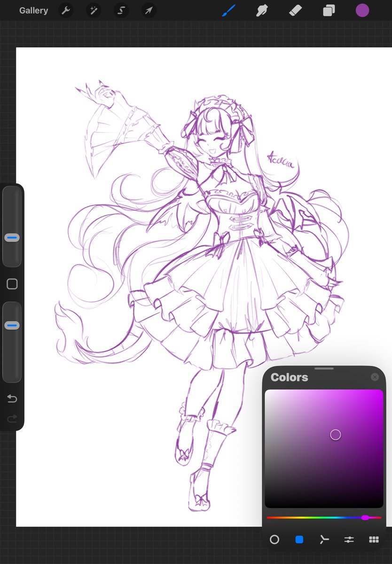Undo the last stroke

(12, 399)
